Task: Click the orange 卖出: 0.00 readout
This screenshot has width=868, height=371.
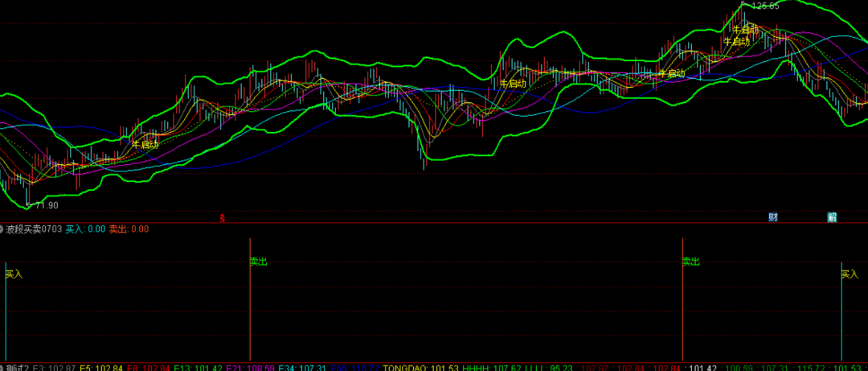Action: 129,229
